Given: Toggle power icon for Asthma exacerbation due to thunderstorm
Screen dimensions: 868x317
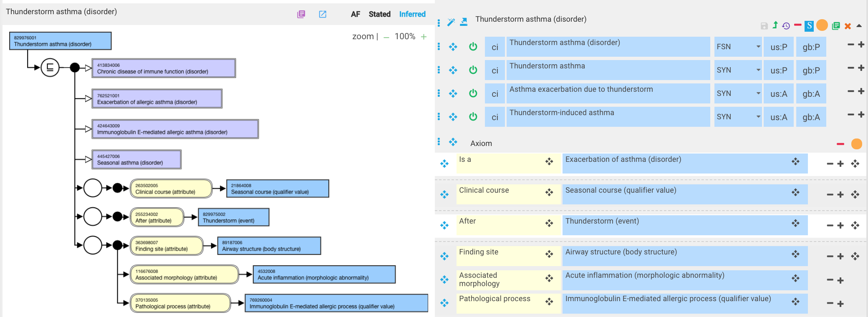Looking at the screenshot, I should pyautogui.click(x=473, y=93).
